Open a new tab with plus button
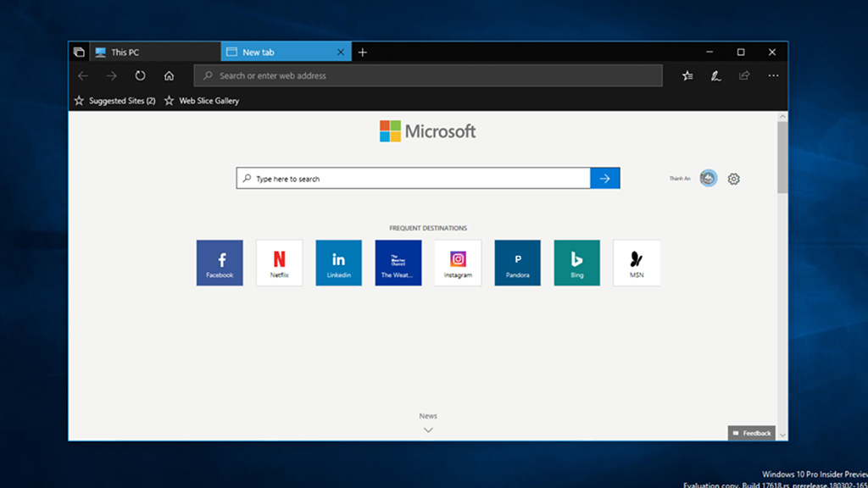Image resolution: width=868 pixels, height=488 pixels. (363, 52)
